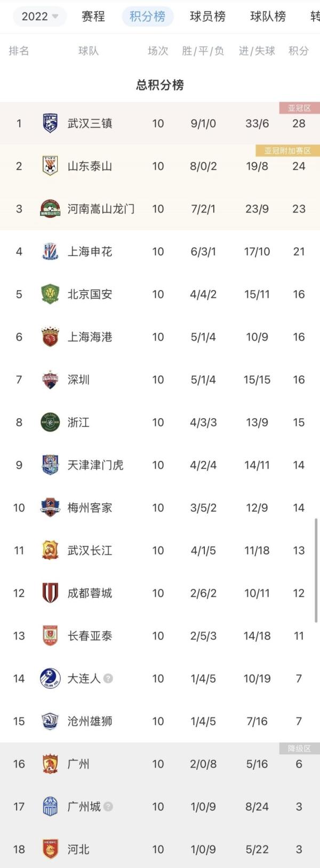Viewport: 320px width, 868px height.
Task: Select the 上海海港 team logo
Action: pos(50,337)
